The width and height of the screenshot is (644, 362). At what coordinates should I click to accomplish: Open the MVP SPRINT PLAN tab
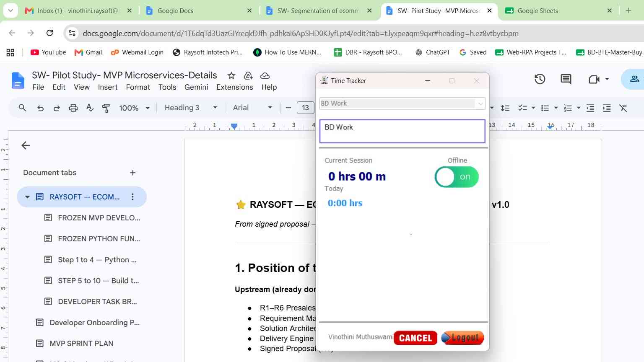tap(81, 344)
